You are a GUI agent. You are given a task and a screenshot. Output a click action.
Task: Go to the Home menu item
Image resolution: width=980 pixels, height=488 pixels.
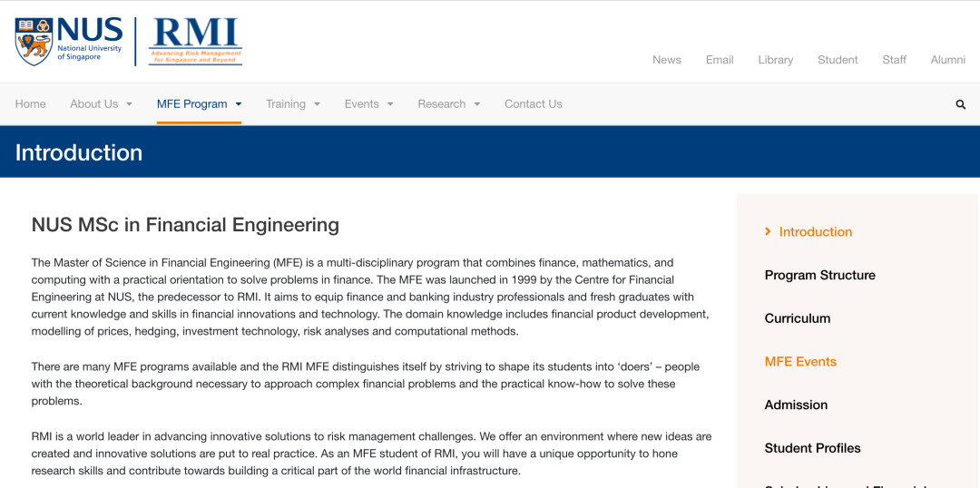30,104
